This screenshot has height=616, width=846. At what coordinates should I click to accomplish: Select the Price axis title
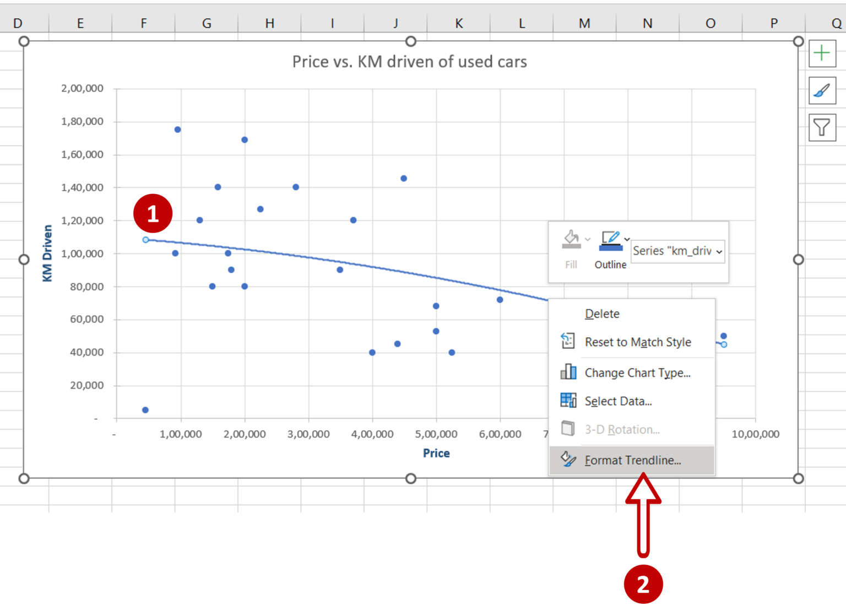(x=436, y=452)
